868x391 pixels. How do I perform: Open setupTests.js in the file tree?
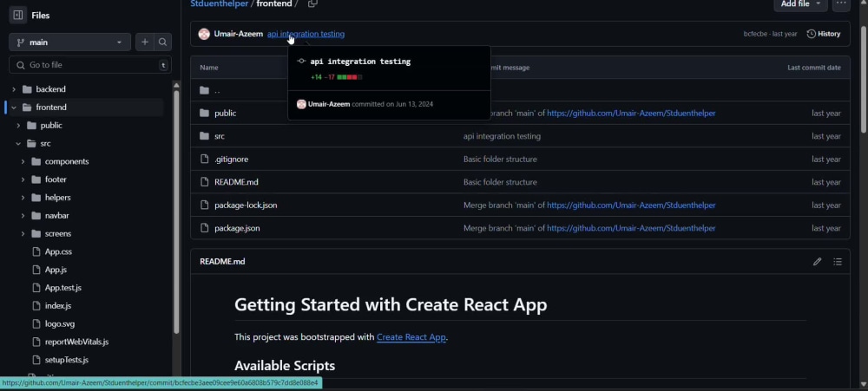coord(67,360)
